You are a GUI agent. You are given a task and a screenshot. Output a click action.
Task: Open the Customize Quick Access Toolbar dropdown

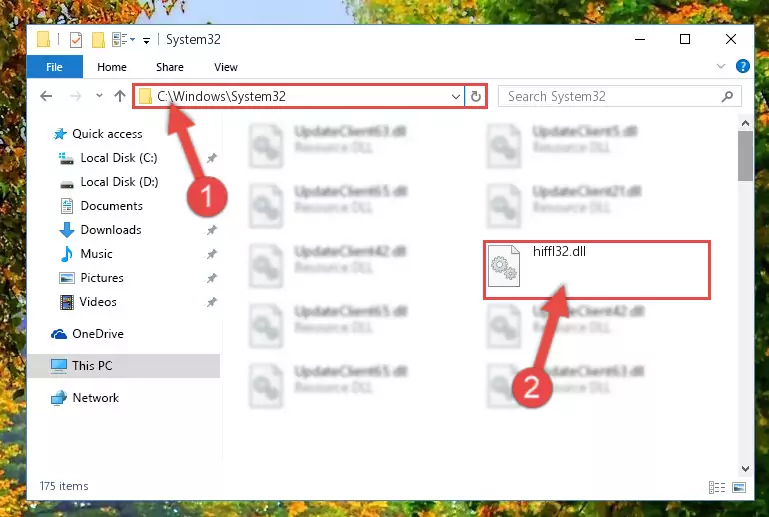(x=146, y=40)
